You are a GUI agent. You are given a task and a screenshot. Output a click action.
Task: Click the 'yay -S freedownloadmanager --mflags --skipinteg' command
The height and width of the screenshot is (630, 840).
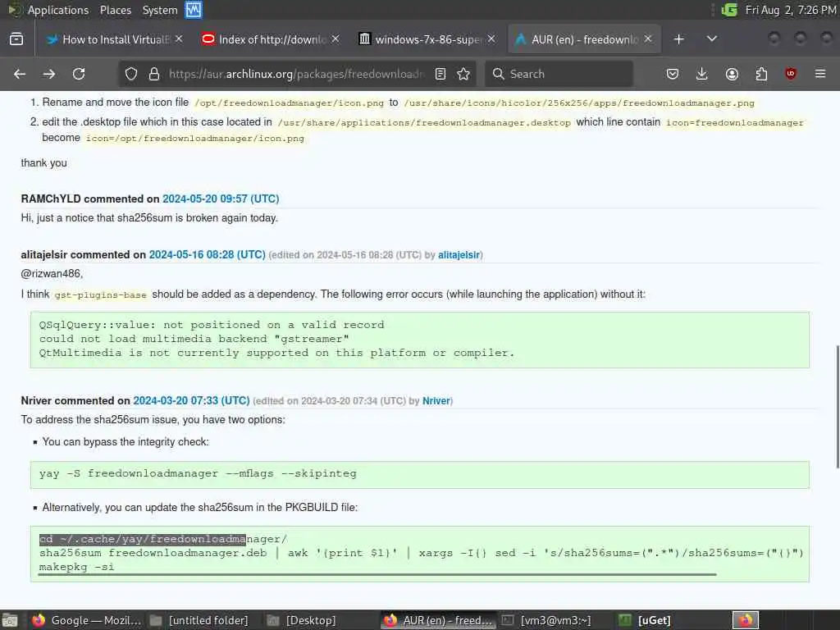pyautogui.click(x=198, y=473)
